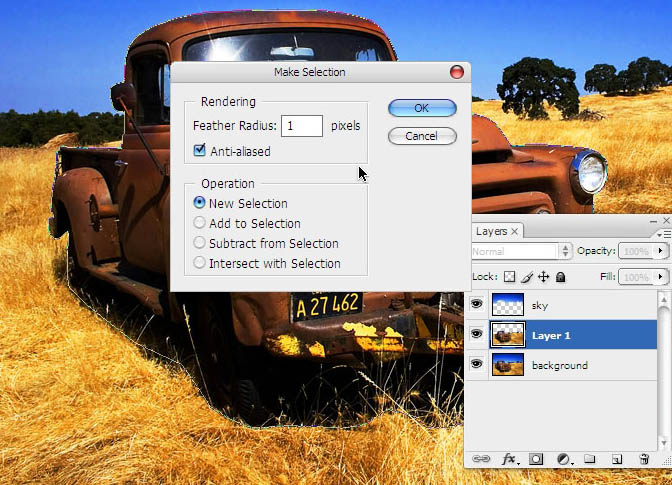Create new fill or adjustment layer
Screen dimensions: 672x485
(x=564, y=459)
